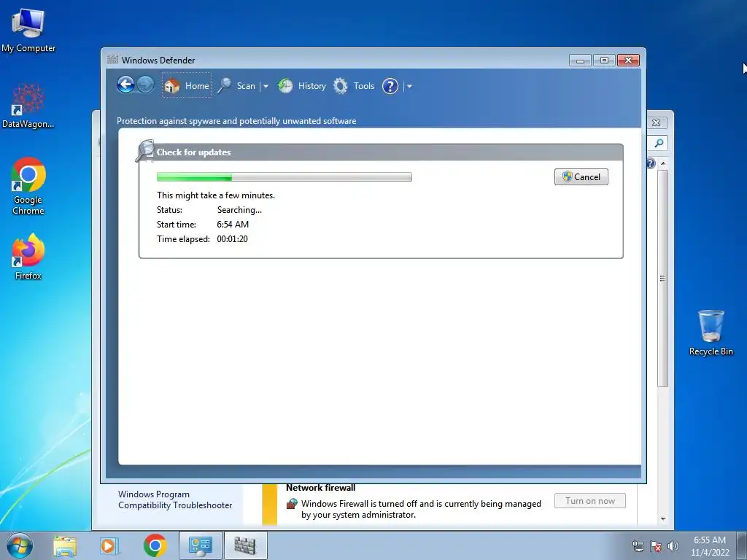Open Chrome from the taskbar
This screenshot has width=747, height=560.
155,545
